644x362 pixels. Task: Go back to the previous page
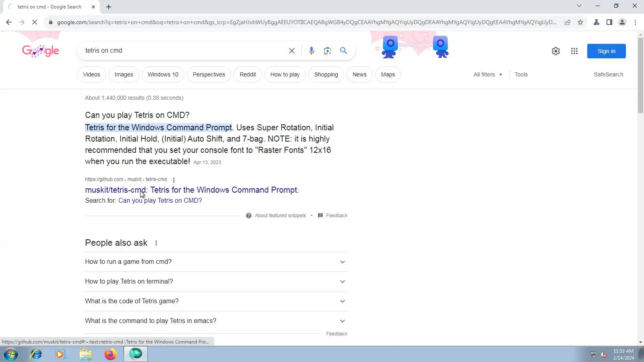[9, 22]
